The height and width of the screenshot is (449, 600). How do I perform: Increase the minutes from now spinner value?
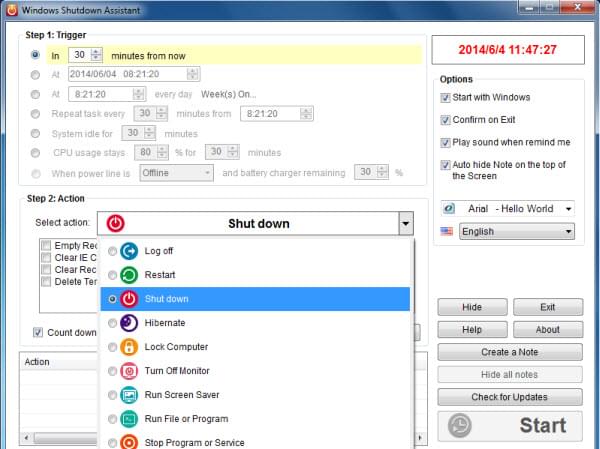point(96,50)
